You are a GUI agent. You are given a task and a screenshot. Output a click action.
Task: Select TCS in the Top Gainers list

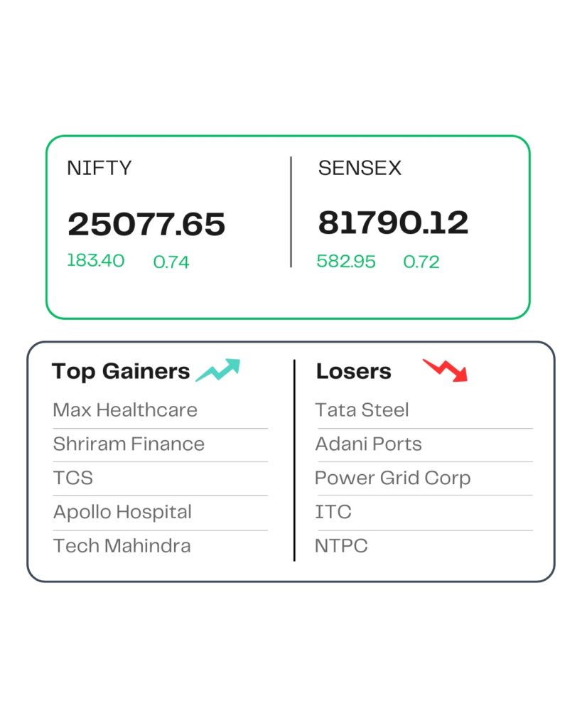coord(73,478)
